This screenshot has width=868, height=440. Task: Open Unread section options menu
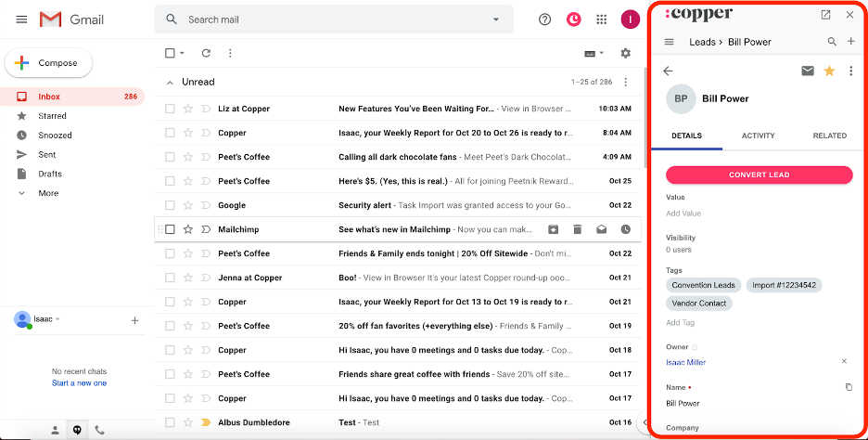[626, 82]
